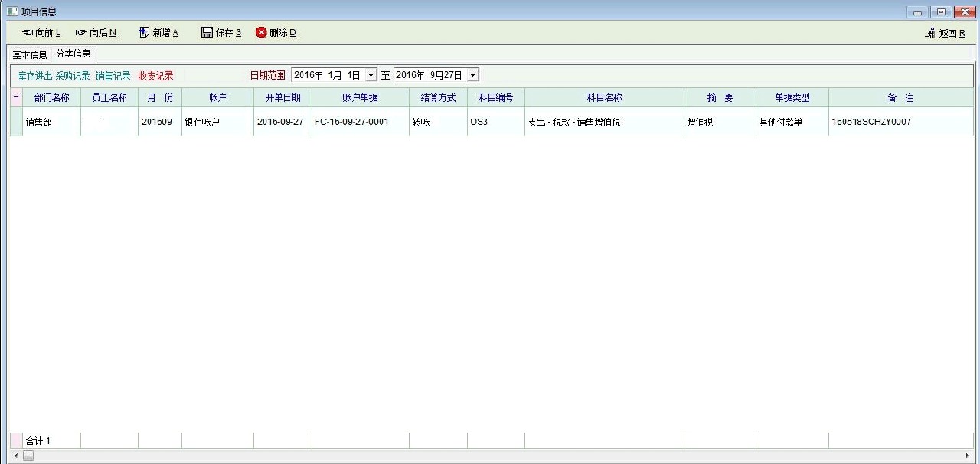Click the red 删除 (delete) icon

(x=261, y=32)
